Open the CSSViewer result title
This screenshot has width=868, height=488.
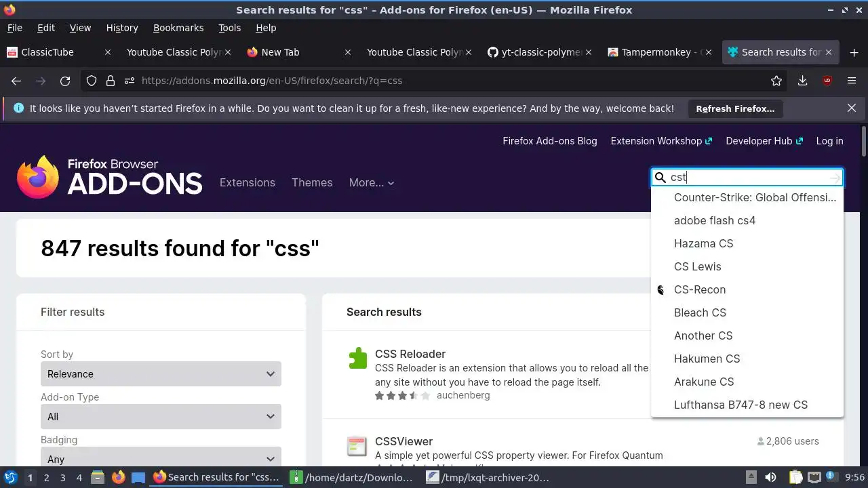(403, 441)
